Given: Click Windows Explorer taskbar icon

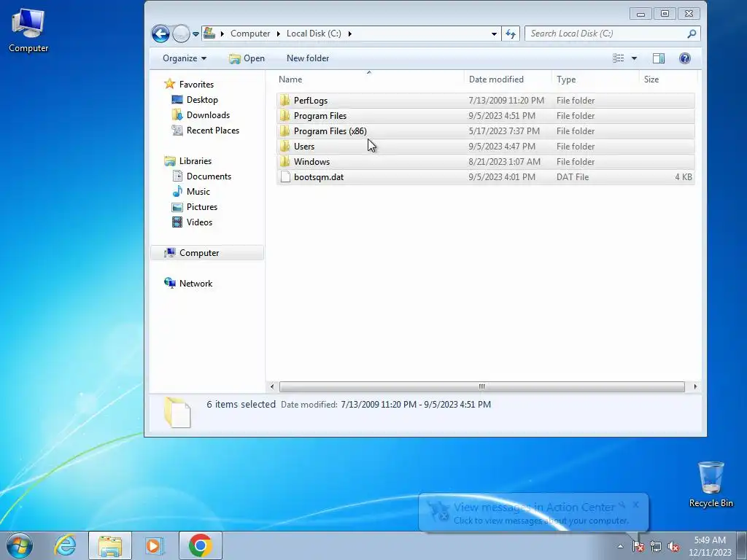Looking at the screenshot, I should click(110, 545).
